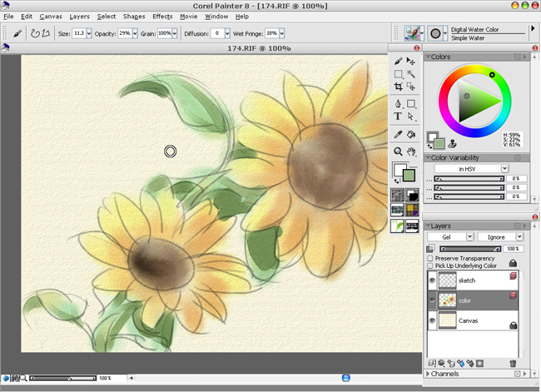Viewport: 541px width, 392px height.
Task: Select the Grabber hand tool
Action: (411, 151)
